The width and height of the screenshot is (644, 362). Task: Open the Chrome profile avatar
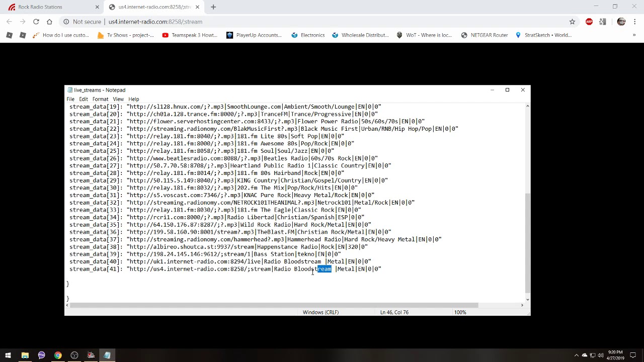(621, 22)
